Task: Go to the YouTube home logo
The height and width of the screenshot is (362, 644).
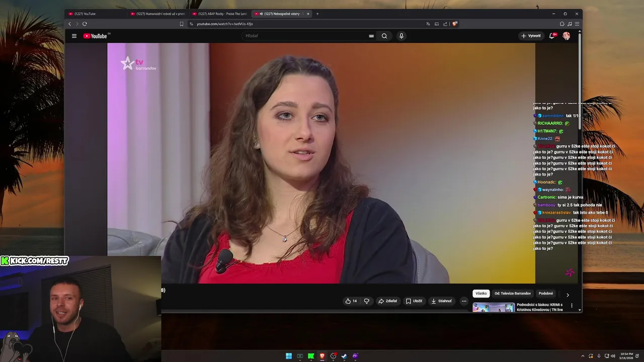Action: pyautogui.click(x=95, y=36)
